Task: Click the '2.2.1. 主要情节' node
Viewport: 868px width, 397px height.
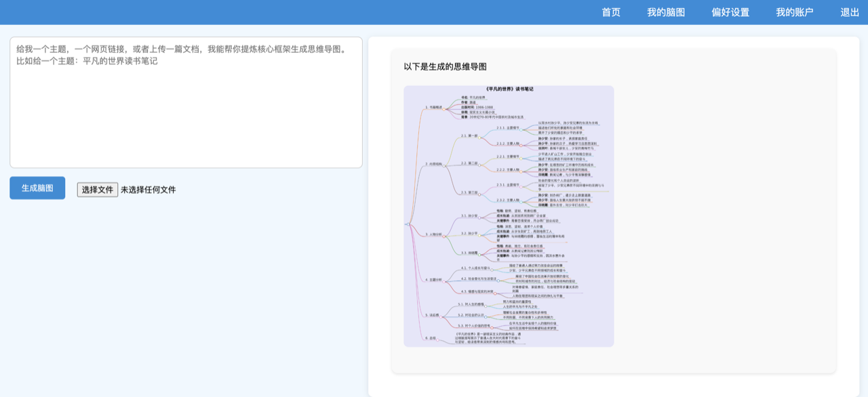Action: coord(508,156)
